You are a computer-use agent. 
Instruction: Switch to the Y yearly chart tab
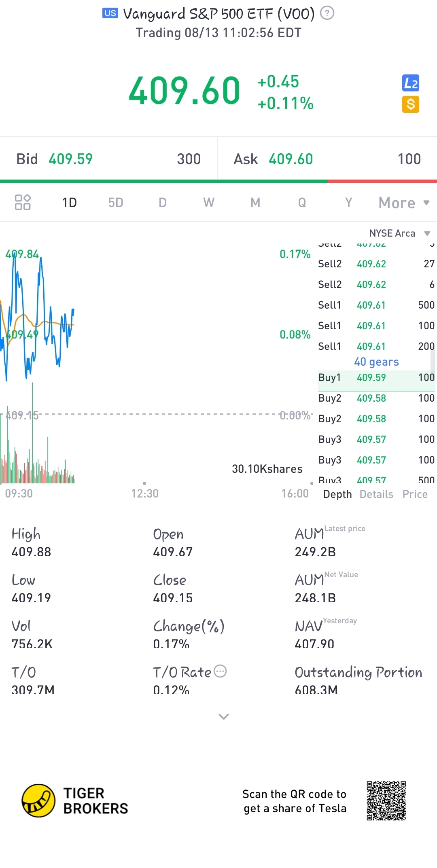349,203
